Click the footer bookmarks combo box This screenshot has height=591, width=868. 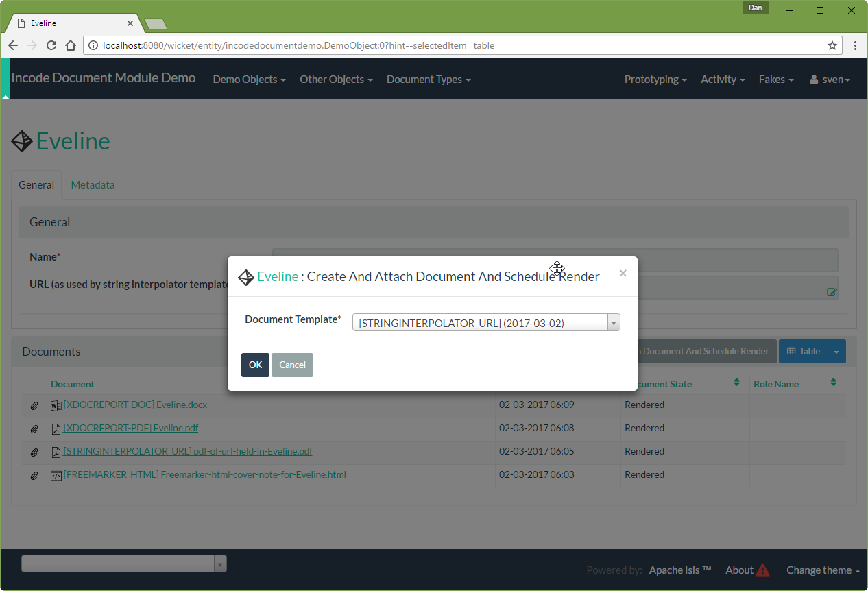[x=124, y=564]
